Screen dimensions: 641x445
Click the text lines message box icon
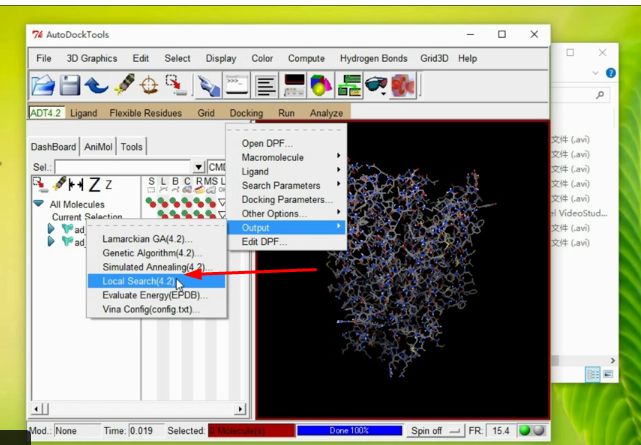pyautogui.click(x=266, y=86)
